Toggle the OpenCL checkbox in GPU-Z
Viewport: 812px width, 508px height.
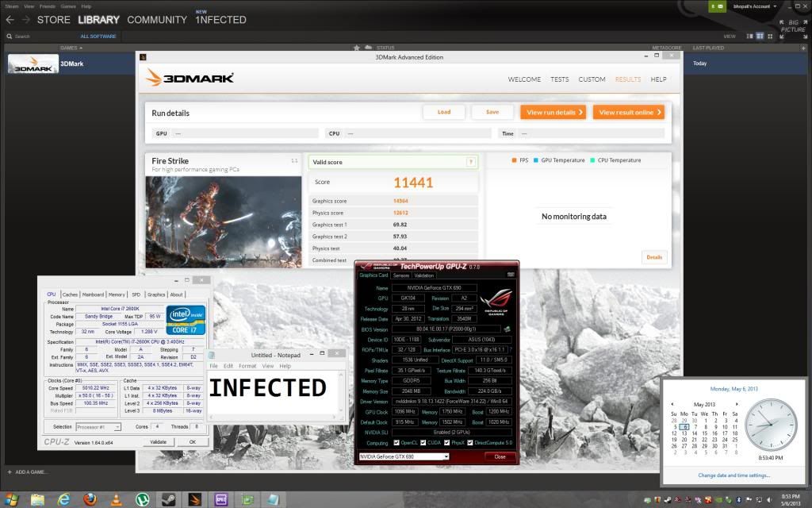[396, 443]
